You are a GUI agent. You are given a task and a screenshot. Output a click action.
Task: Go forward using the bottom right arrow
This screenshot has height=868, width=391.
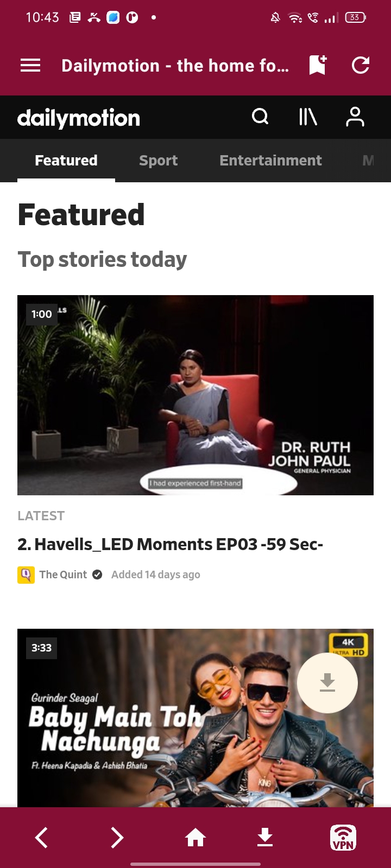[x=117, y=838]
